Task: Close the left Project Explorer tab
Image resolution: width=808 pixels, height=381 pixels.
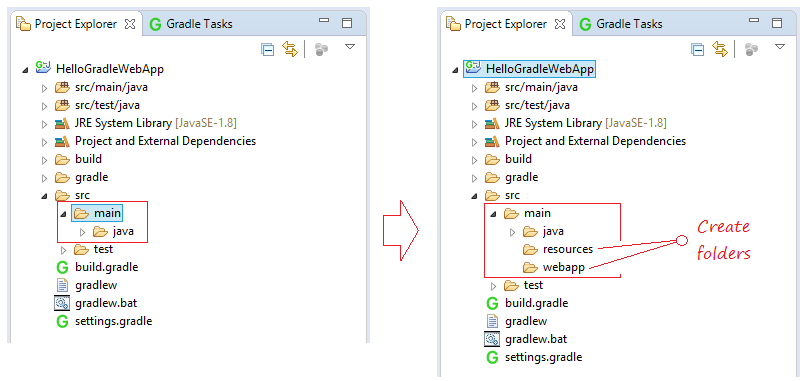Action: pyautogui.click(x=130, y=24)
